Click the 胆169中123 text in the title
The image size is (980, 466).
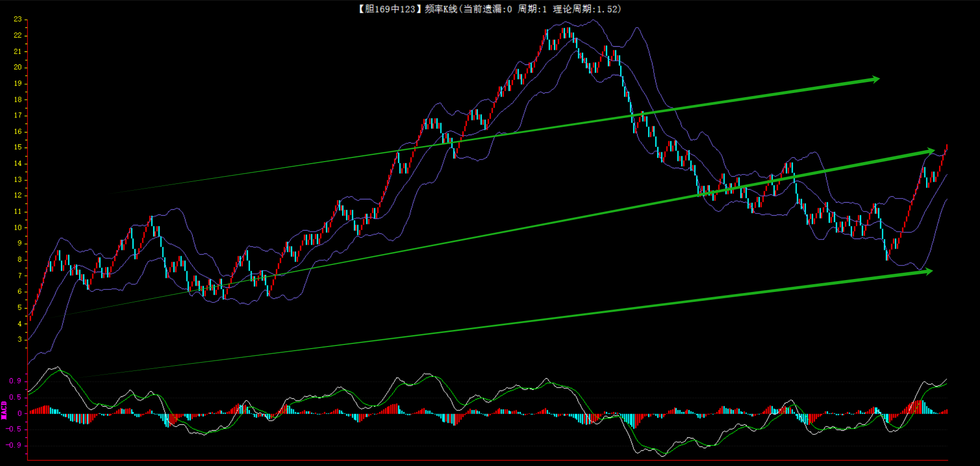pos(388,9)
